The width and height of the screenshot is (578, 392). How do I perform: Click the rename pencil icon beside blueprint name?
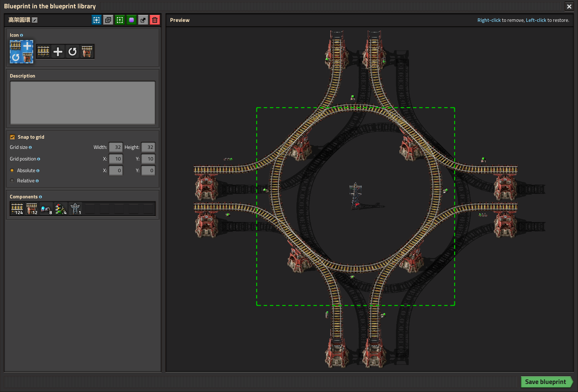(x=35, y=20)
